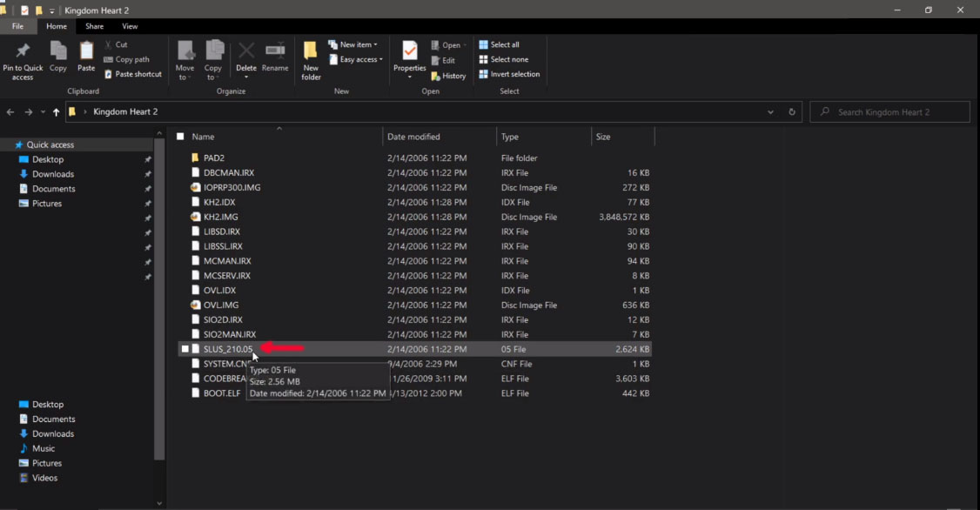Image resolution: width=980 pixels, height=510 pixels.
Task: Click the Invert selection button
Action: pyautogui.click(x=508, y=74)
